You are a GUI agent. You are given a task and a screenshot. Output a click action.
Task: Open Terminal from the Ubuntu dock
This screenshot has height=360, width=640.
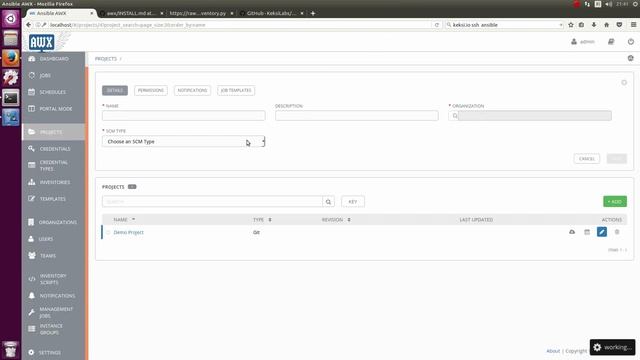pos(11,98)
